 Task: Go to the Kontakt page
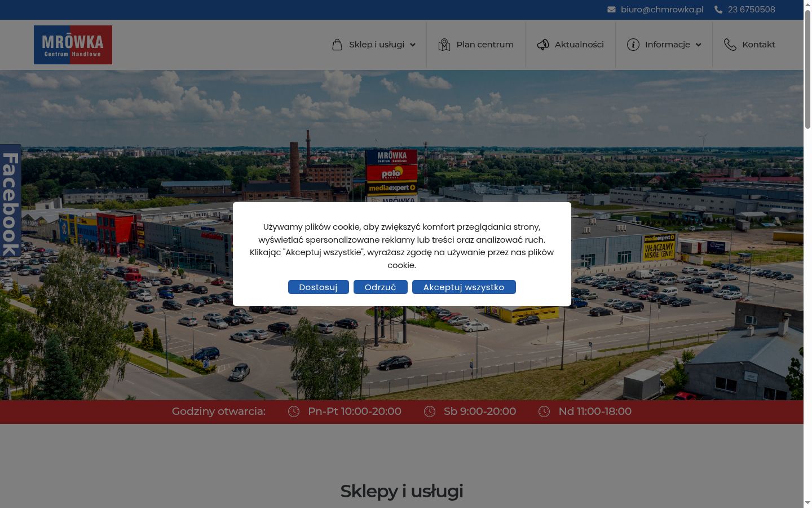pyautogui.click(x=758, y=45)
